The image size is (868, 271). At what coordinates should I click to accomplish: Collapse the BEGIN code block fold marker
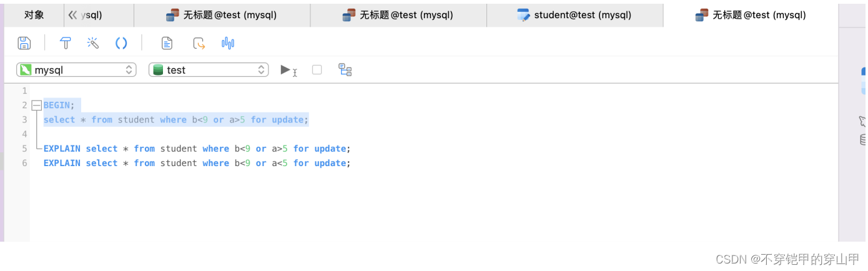(x=36, y=106)
